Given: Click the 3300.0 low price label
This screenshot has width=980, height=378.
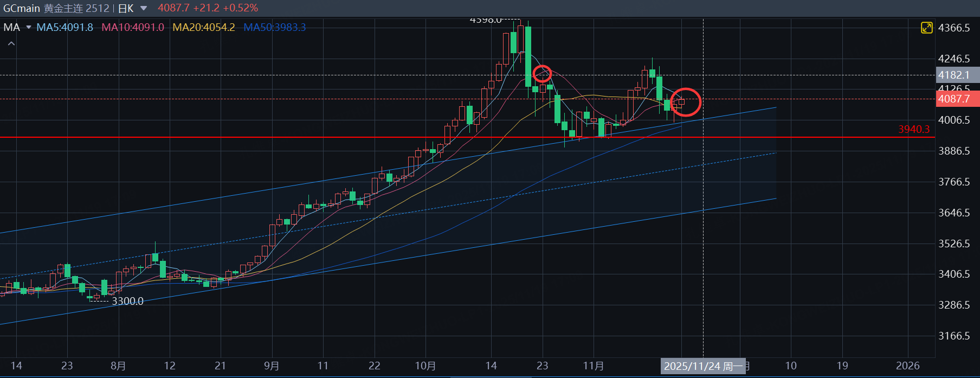Looking at the screenshot, I should coord(127,301).
